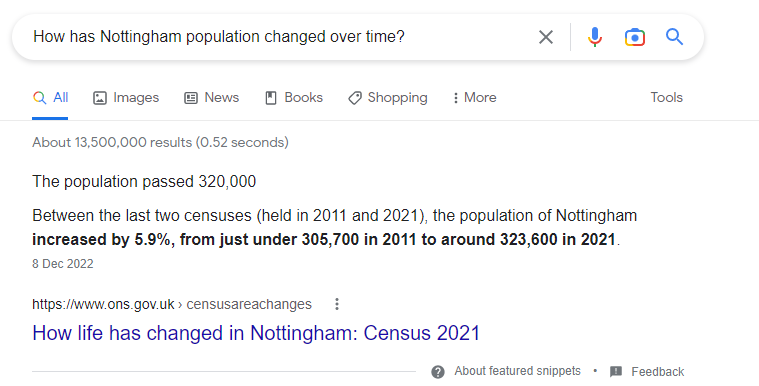Open three-dot menu beside ons.gov.uk result
This screenshot has width=759, height=386.
(x=337, y=304)
